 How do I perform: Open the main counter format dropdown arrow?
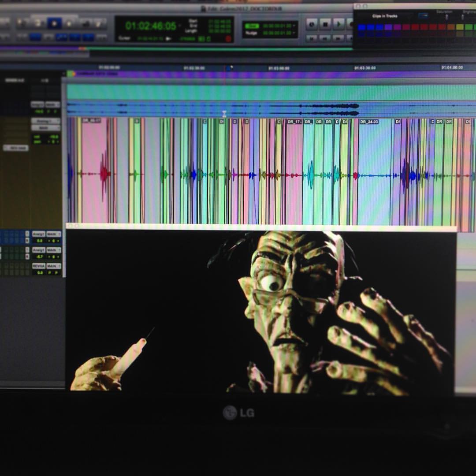point(180,26)
